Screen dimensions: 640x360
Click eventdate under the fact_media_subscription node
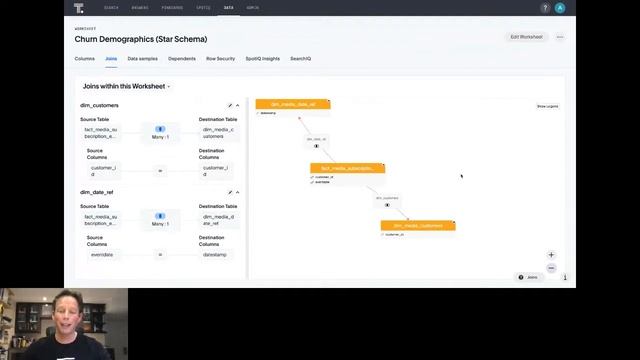pos(322,182)
